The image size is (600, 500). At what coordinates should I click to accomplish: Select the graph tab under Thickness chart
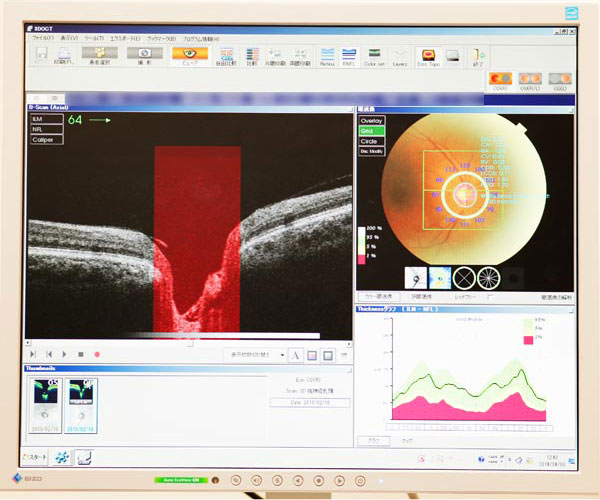(x=373, y=441)
